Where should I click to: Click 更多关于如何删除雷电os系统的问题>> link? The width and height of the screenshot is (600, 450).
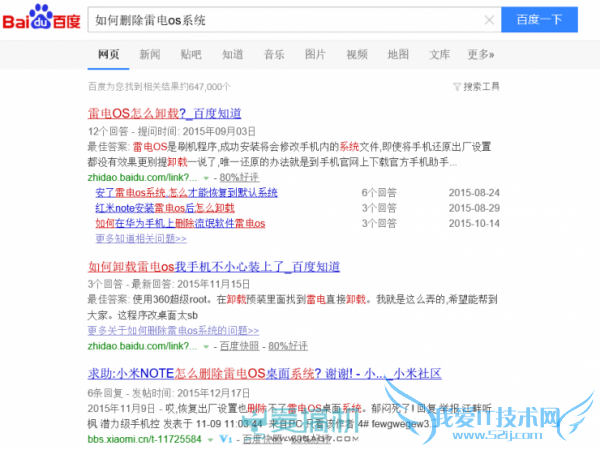(x=173, y=330)
